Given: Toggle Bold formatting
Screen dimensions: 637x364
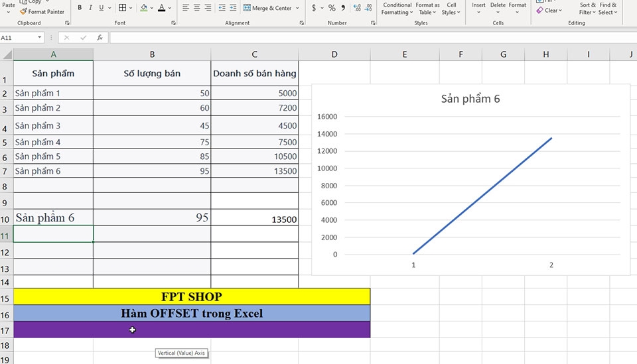Looking at the screenshot, I should coord(80,8).
